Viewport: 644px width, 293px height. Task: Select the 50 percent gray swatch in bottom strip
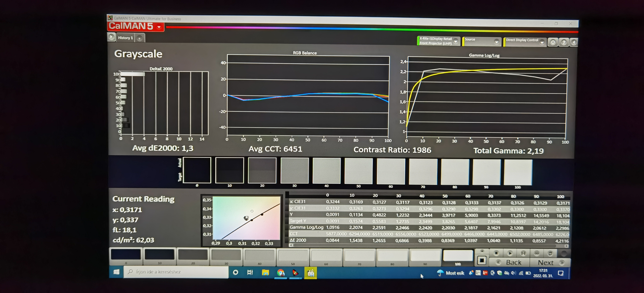[x=293, y=255]
